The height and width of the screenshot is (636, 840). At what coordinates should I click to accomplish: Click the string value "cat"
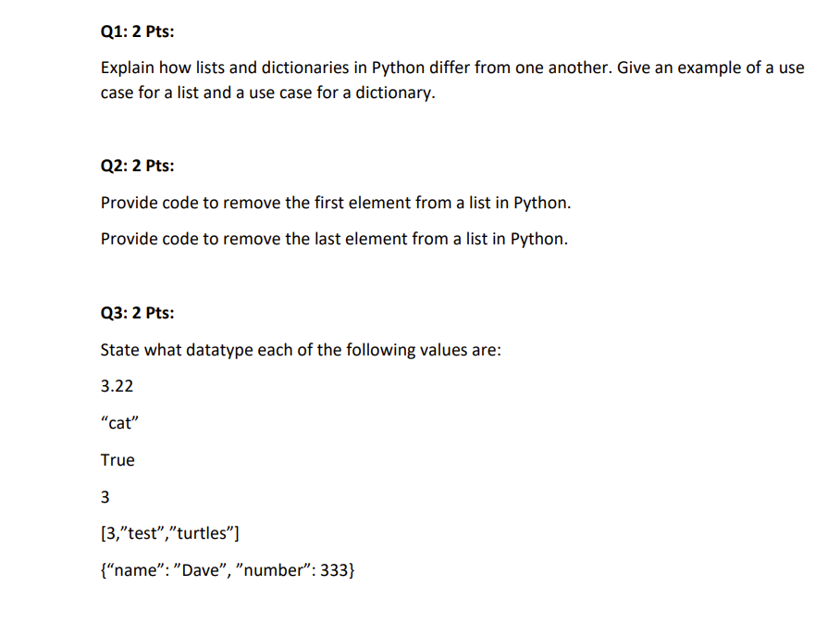(119, 423)
